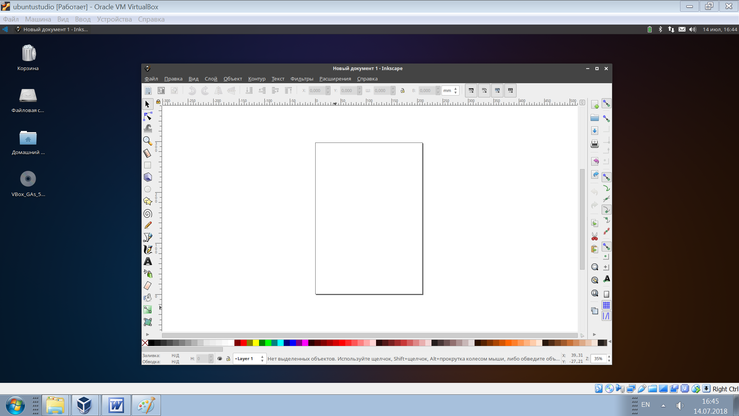Click the Zoom to fit page icon
Screen dimensions: 739x416
[x=595, y=293]
